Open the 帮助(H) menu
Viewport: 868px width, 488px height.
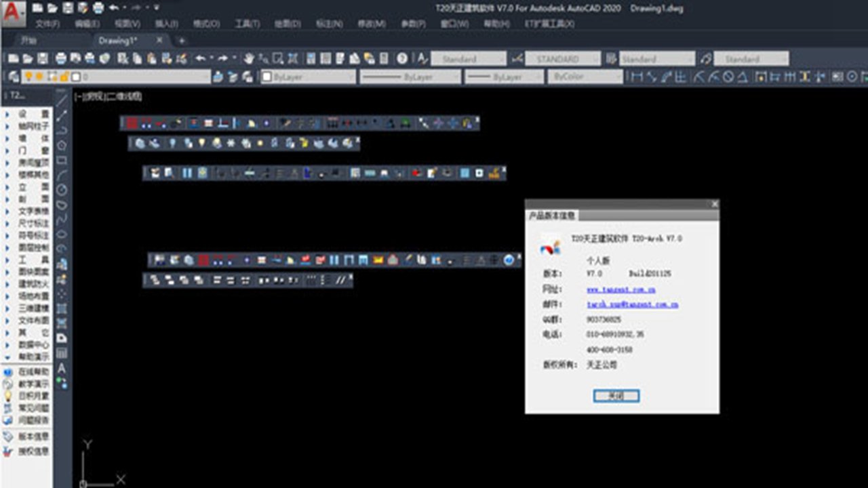(x=496, y=24)
